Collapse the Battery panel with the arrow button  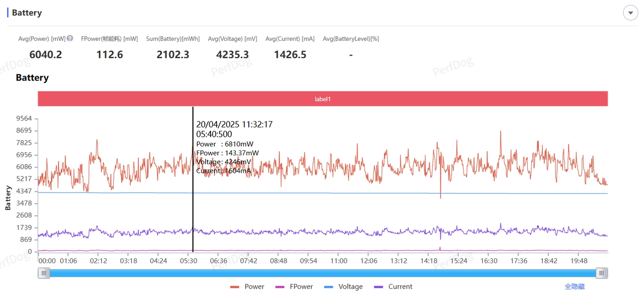[x=630, y=13]
